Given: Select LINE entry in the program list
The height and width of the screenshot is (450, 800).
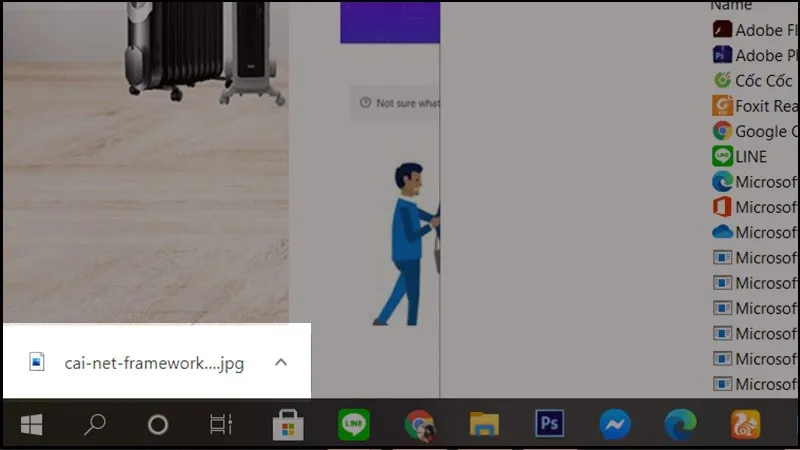Looking at the screenshot, I should pyautogui.click(x=751, y=156).
